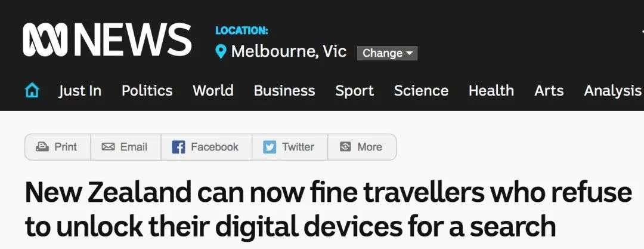Go to the home page icon
Screen dimensions: 644x249
(x=32, y=91)
